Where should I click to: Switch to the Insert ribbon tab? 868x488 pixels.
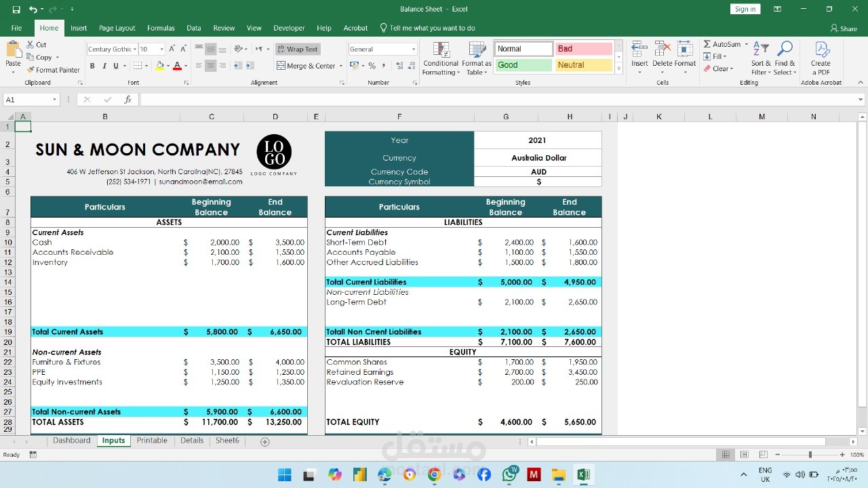tap(79, 28)
